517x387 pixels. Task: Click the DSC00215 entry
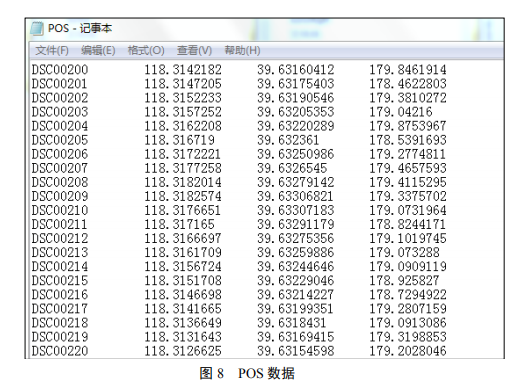point(60,280)
